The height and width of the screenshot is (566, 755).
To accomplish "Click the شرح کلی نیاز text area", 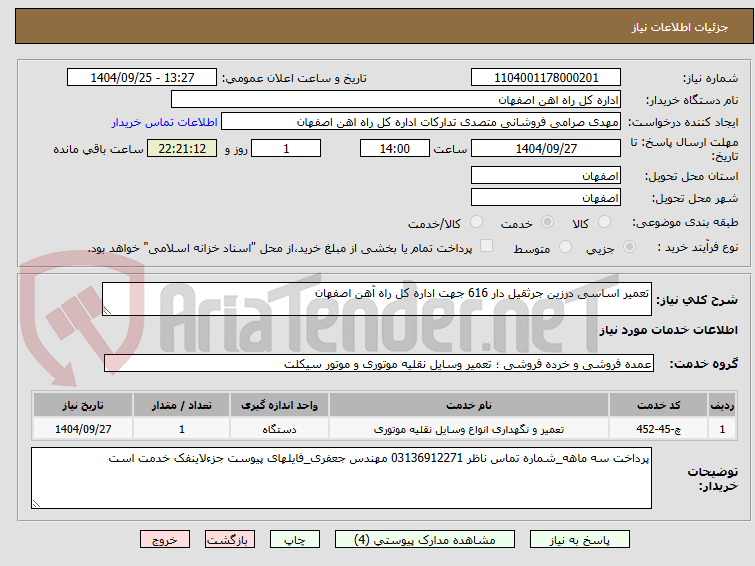I will pyautogui.click(x=377, y=299).
